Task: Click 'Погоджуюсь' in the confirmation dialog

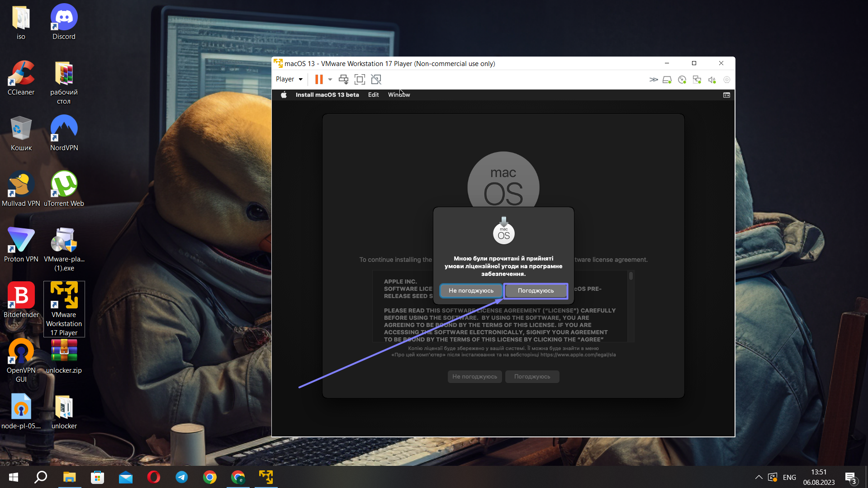Action: tap(536, 291)
